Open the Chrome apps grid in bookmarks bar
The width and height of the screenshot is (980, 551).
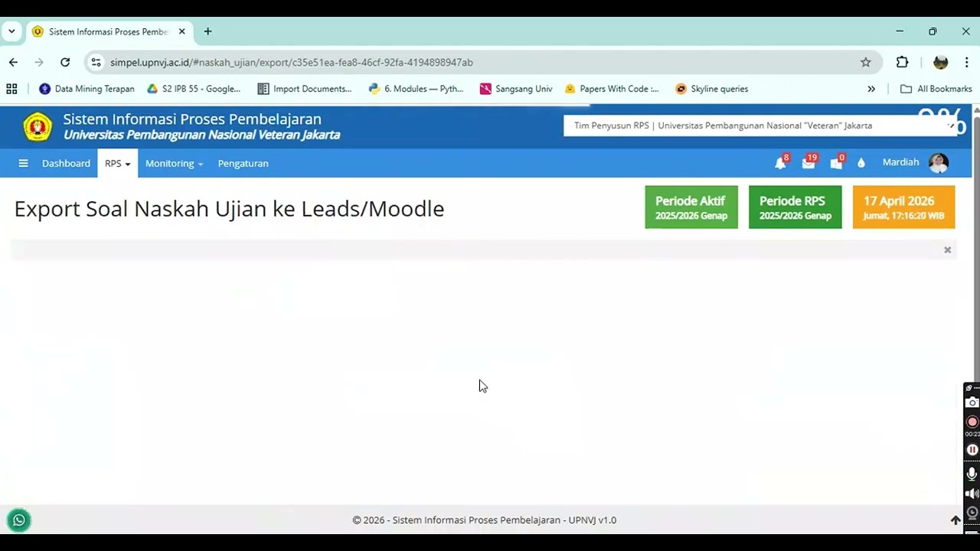point(11,89)
